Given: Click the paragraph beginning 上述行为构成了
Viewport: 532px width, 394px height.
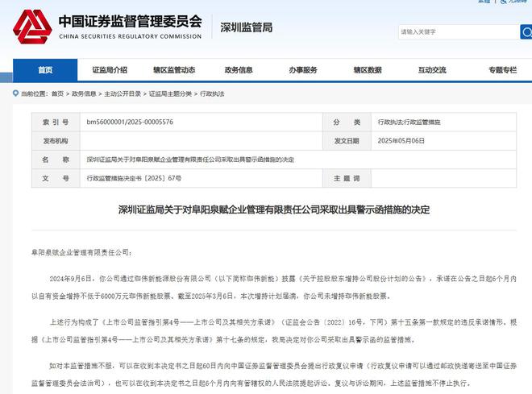Looking at the screenshot, I should 274,330.
